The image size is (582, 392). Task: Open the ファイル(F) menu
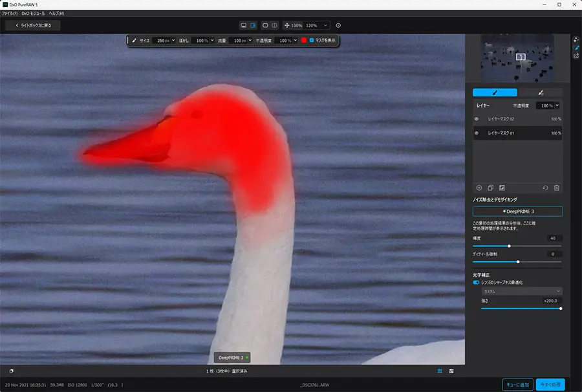[x=10, y=14]
